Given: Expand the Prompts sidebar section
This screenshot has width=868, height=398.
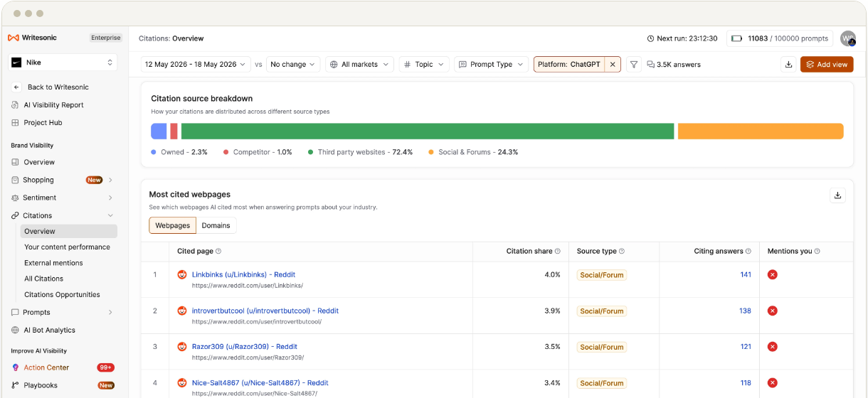Looking at the screenshot, I should (x=110, y=312).
